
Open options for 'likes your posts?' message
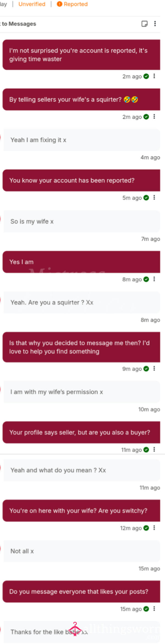pos(154,609)
